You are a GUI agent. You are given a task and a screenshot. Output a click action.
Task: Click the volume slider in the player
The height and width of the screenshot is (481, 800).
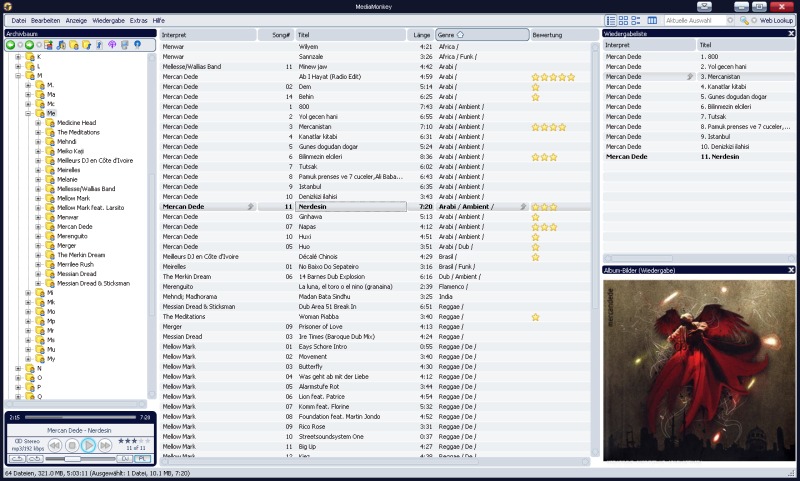pos(80,459)
